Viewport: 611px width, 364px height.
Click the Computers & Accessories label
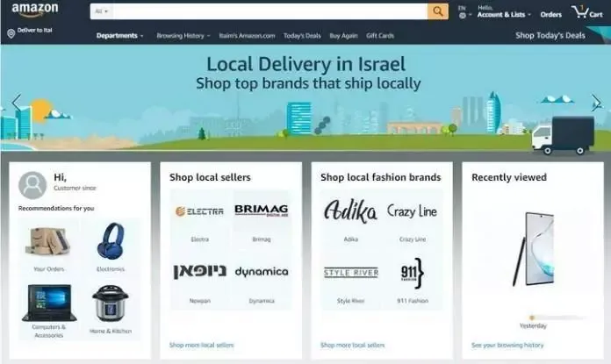coord(48,331)
